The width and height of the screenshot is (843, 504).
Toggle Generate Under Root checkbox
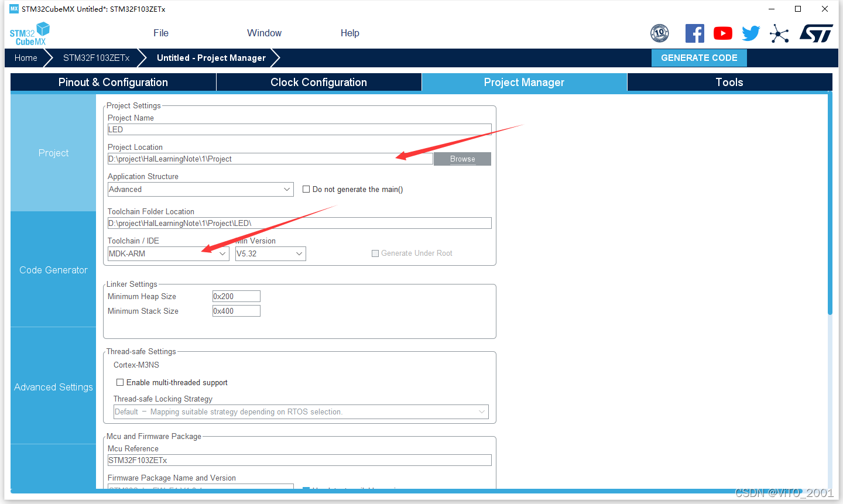point(375,253)
